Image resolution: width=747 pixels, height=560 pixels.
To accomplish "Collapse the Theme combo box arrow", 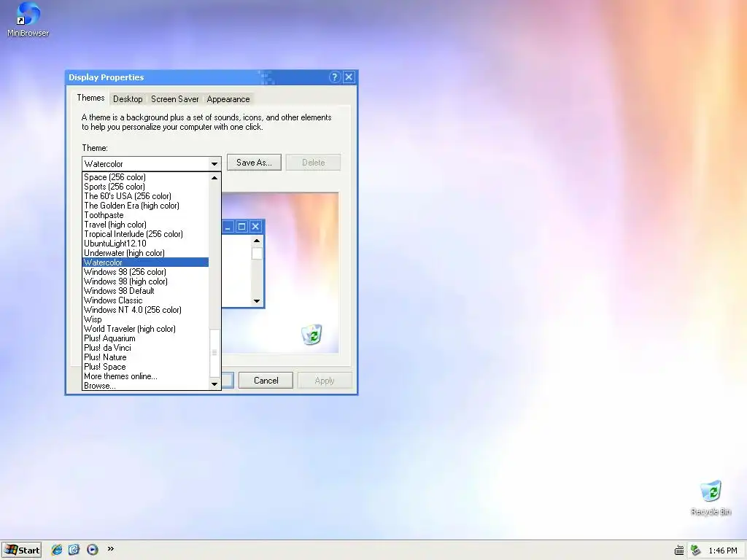I will click(214, 164).
